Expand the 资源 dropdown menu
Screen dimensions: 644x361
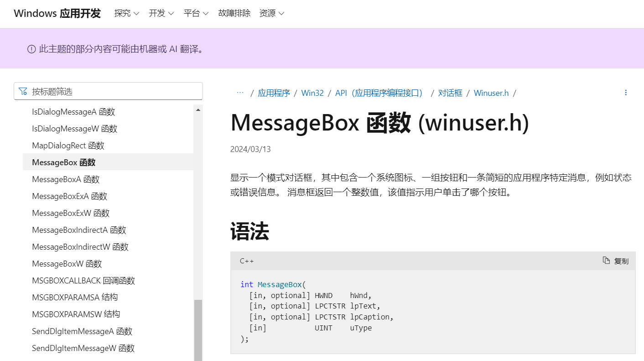point(272,13)
